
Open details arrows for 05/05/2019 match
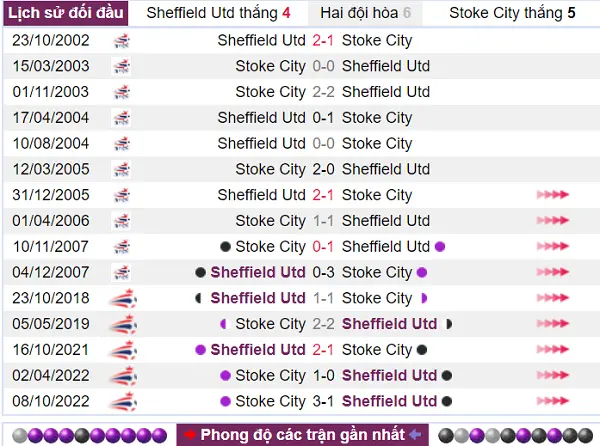[x=553, y=324]
